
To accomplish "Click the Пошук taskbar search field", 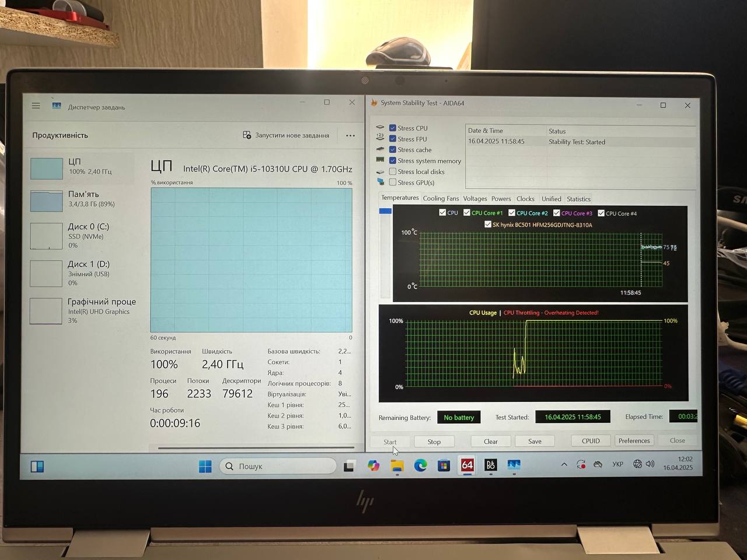I will coord(278,466).
